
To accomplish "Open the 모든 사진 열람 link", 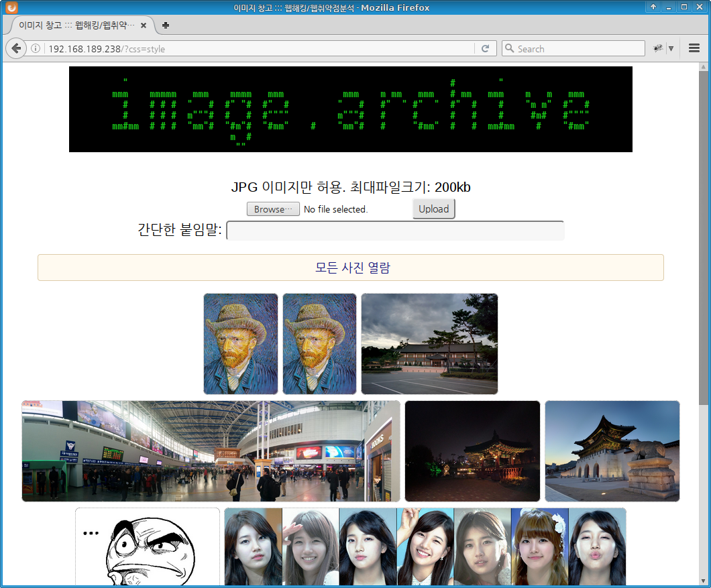I will 352,268.
